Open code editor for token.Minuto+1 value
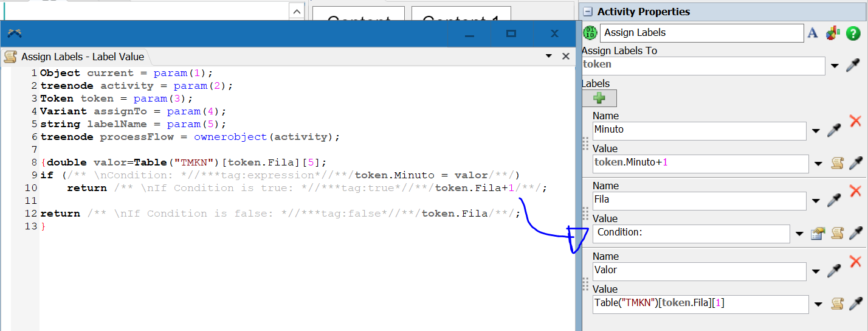The width and height of the screenshot is (868, 331). coord(837,163)
